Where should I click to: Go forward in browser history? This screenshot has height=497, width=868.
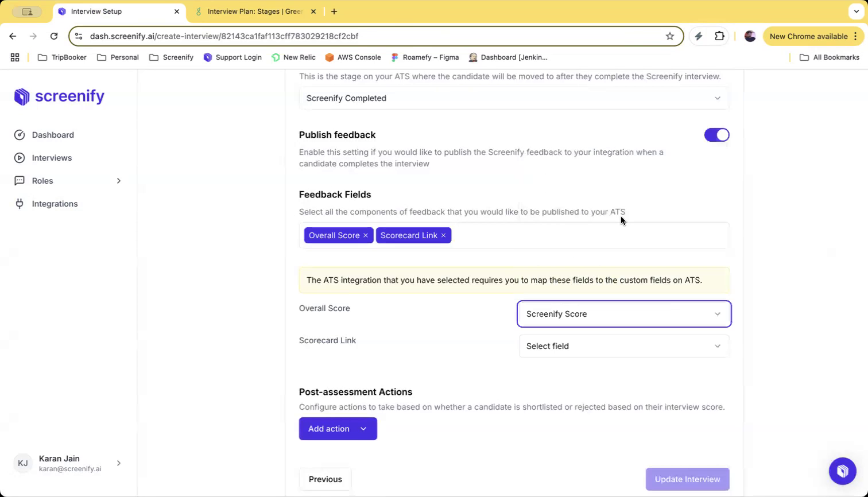click(33, 36)
